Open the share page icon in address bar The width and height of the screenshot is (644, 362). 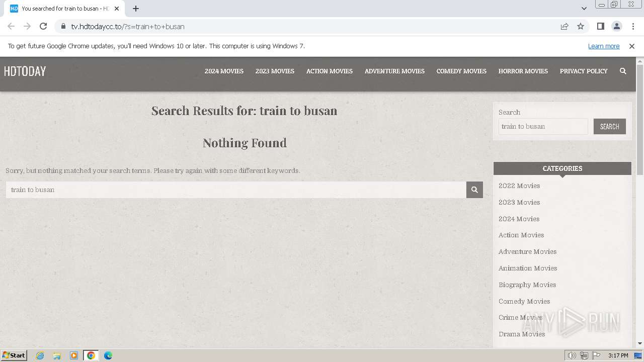tap(565, 26)
